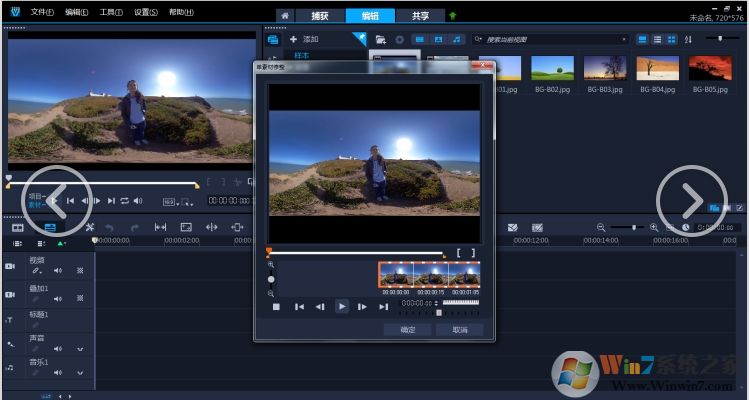Click the 添加 (Add) folder button
This screenshot has height=400, width=749.
(304, 38)
